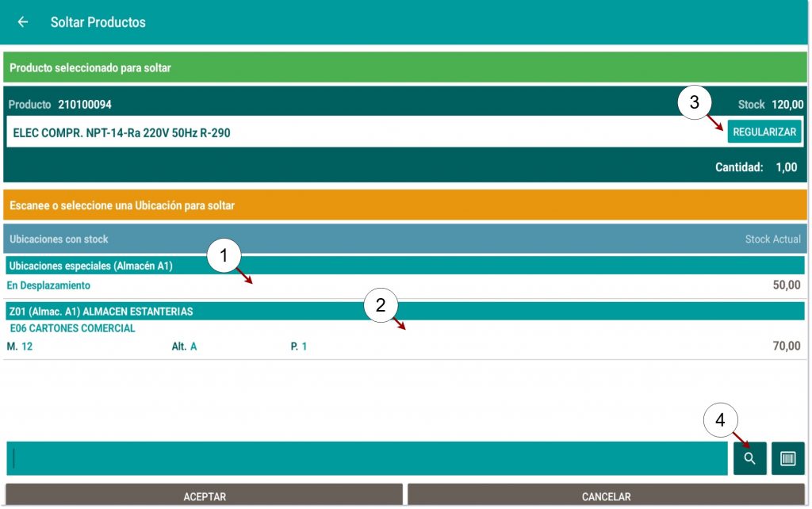The image size is (812, 509).
Task: Click the Cantidad 1,00 value
Action: pos(786,167)
